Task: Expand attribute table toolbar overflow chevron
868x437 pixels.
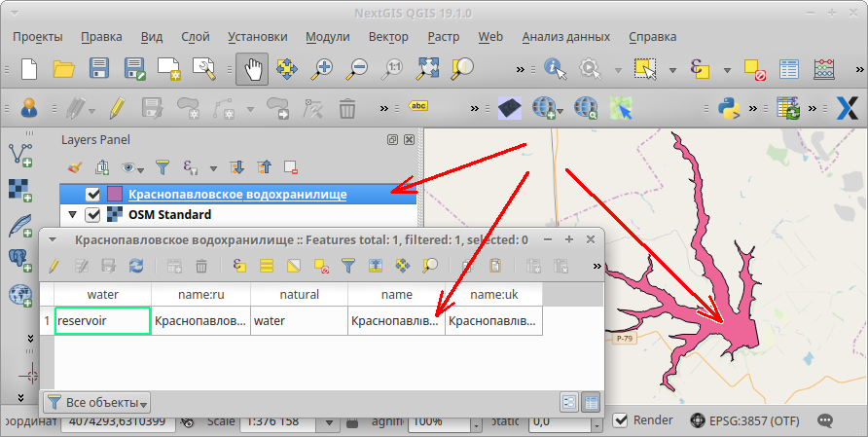Action: click(x=597, y=267)
